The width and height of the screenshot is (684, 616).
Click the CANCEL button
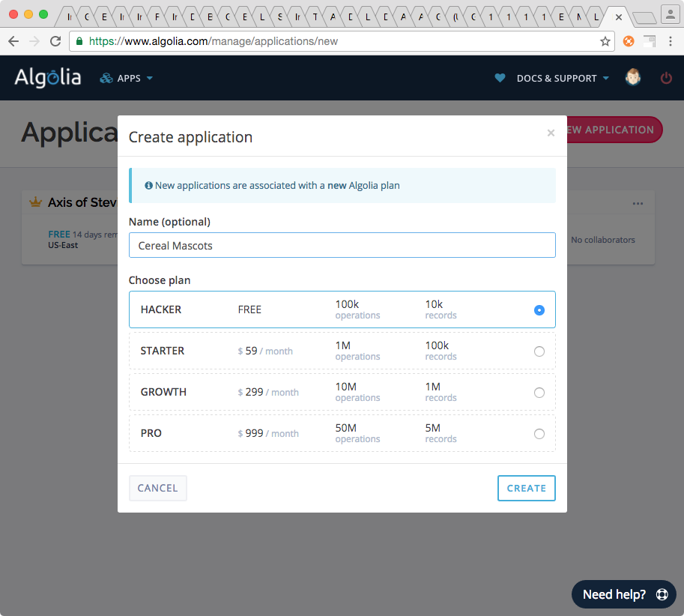click(x=158, y=488)
